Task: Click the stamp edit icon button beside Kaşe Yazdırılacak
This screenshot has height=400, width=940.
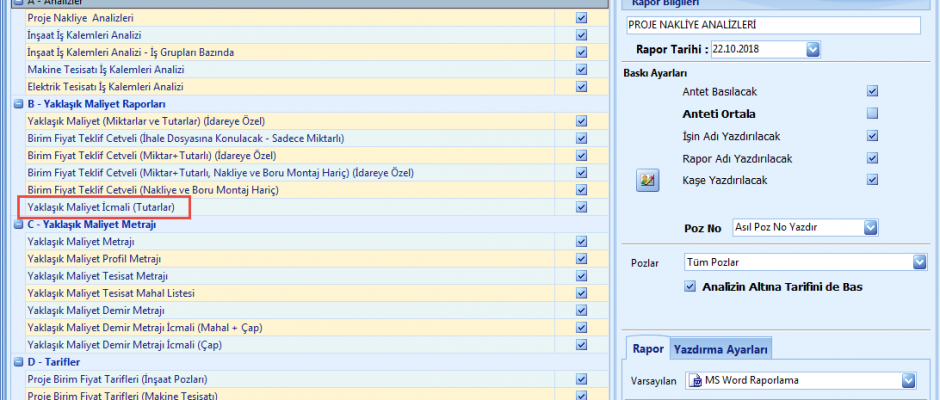Action: point(646,180)
